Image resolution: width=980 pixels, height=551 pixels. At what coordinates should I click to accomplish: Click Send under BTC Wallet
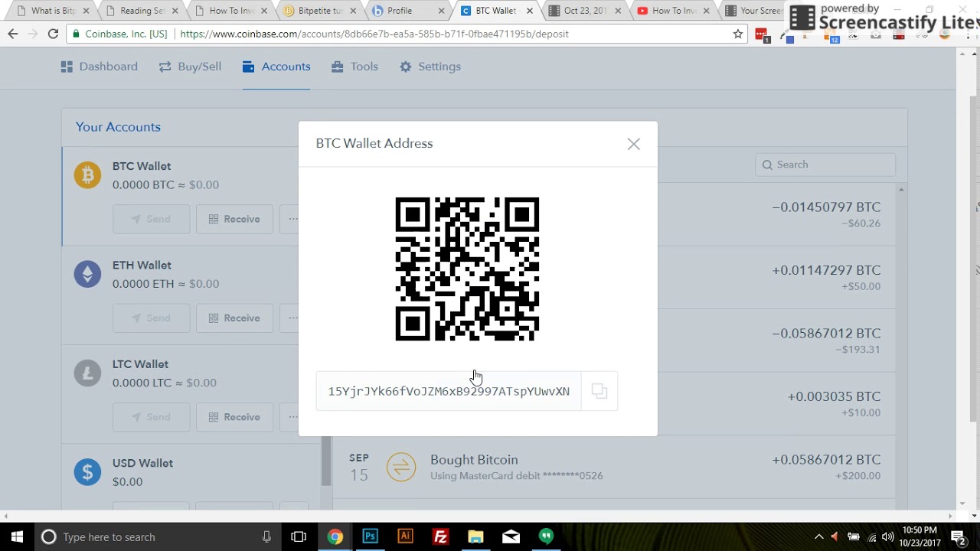click(151, 219)
